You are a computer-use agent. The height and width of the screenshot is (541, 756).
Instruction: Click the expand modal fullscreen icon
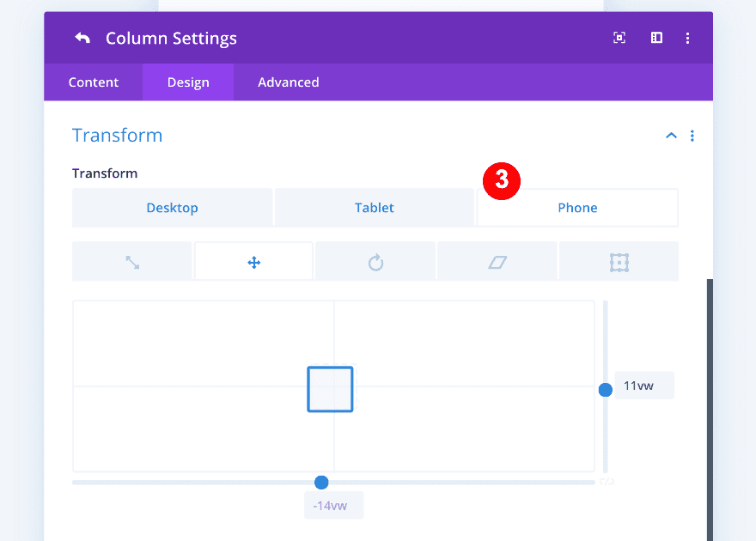(x=619, y=38)
